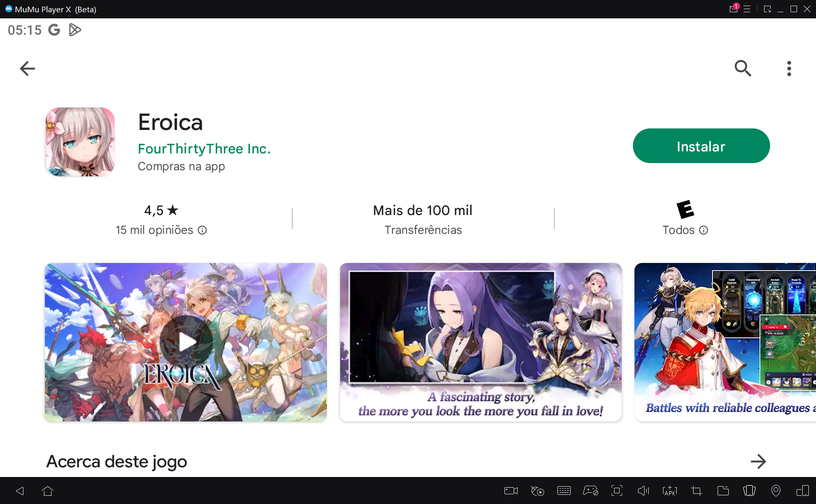Open keyboard mapping settings
Viewport: 816px width, 504px height.
[564, 491]
